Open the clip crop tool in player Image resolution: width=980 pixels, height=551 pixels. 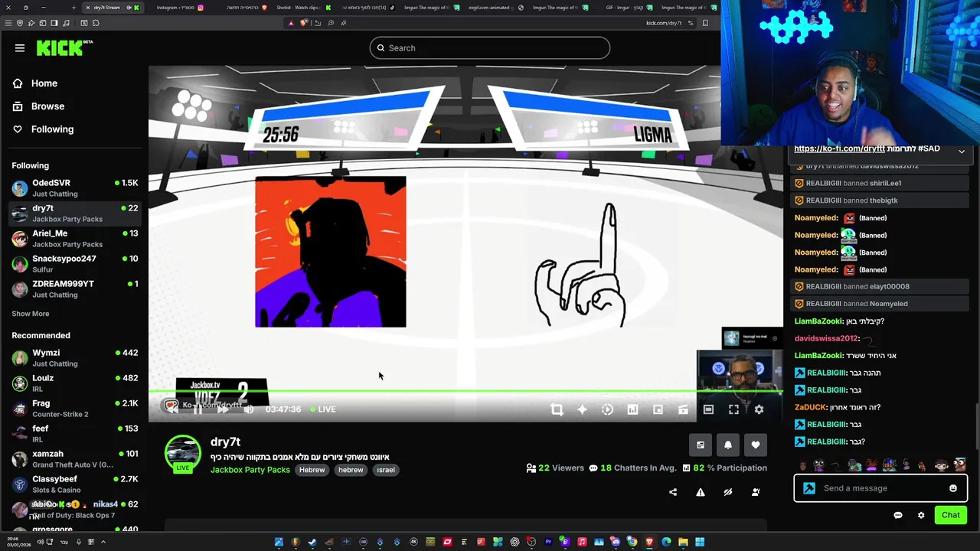pyautogui.click(x=557, y=409)
